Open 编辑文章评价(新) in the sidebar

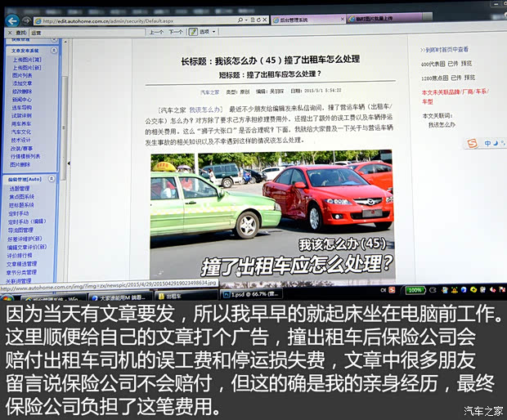coord(27,247)
